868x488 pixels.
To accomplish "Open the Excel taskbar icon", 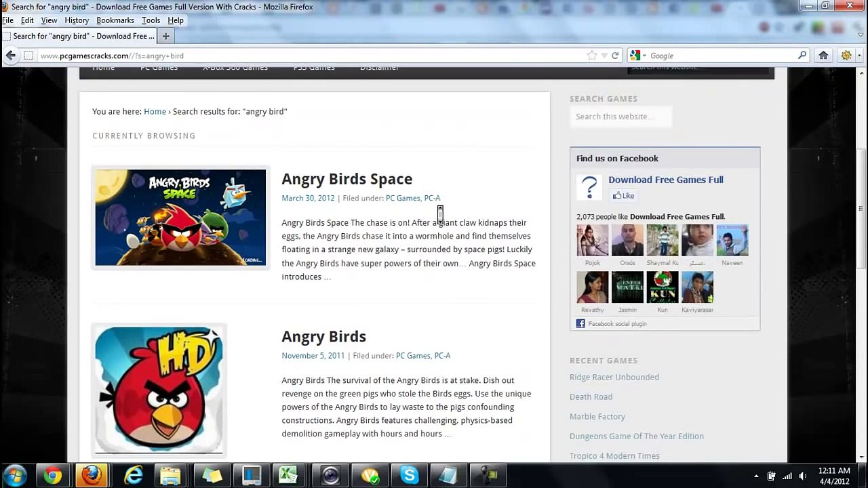I will (288, 476).
